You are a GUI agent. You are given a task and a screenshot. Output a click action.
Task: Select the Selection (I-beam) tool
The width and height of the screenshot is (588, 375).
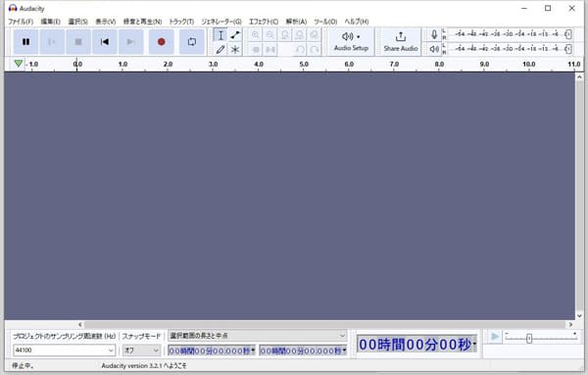coord(220,35)
